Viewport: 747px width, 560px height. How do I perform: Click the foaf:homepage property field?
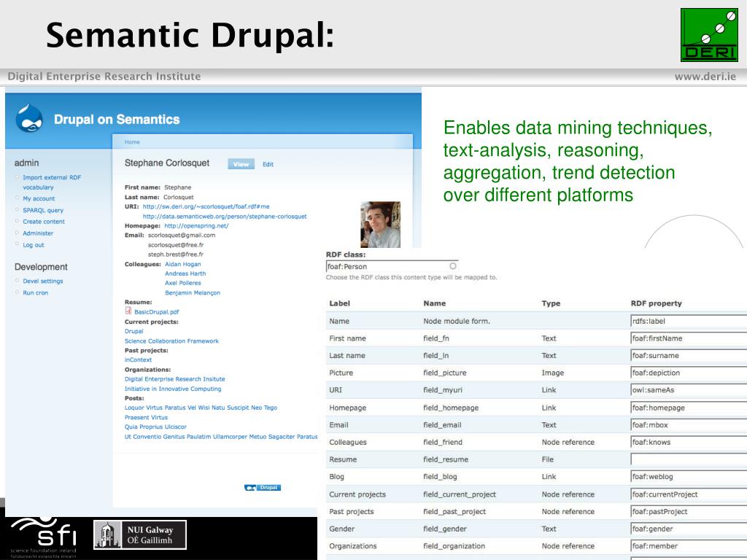689,408
